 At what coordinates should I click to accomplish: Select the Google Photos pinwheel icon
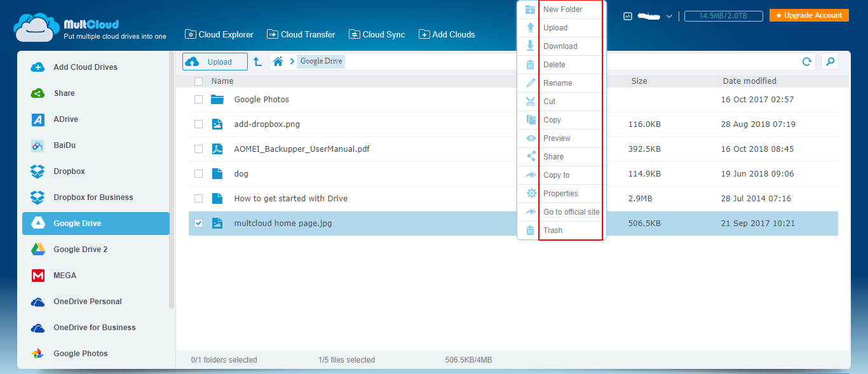click(x=37, y=354)
